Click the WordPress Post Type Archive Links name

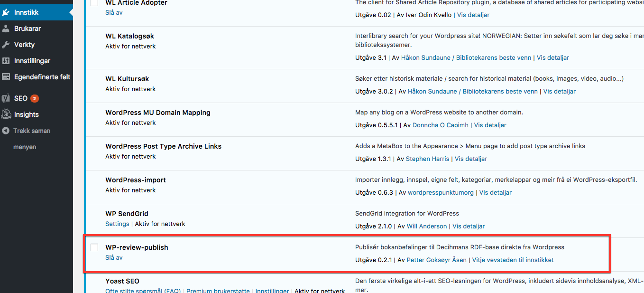164,146
